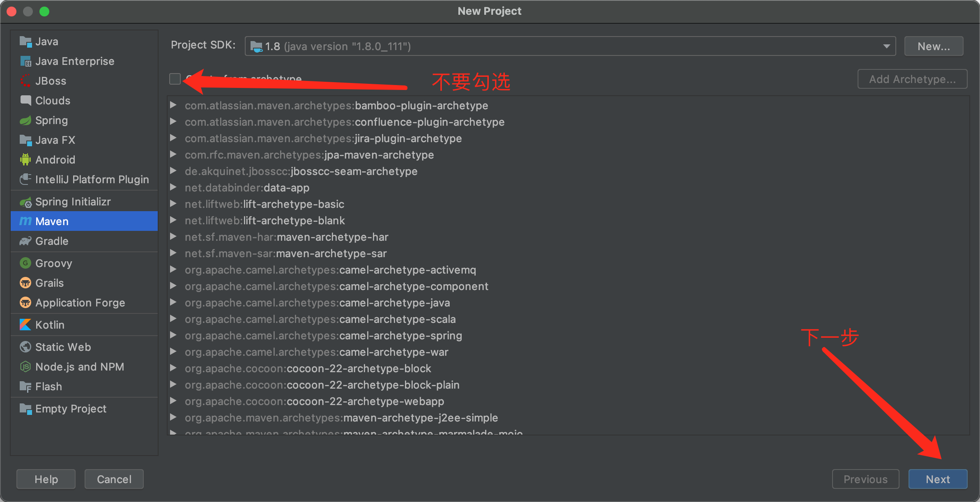This screenshot has height=502, width=980.
Task: Select camel-archetype-war row
Action: [568, 352]
